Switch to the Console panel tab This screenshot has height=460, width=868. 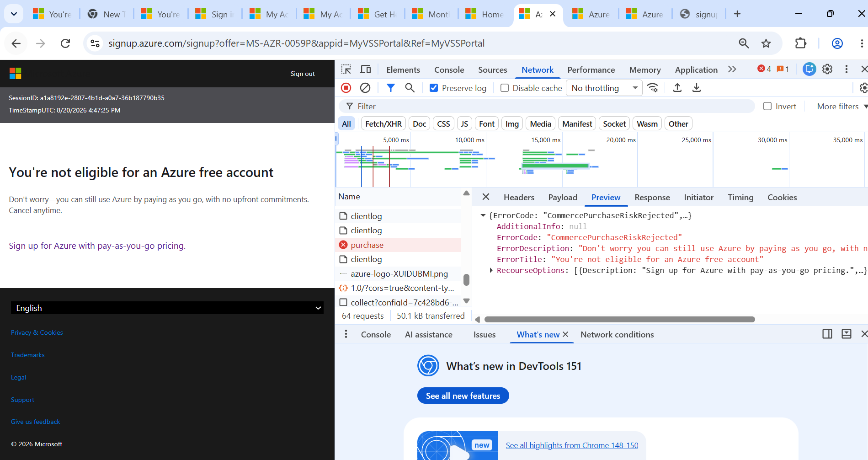(449, 70)
